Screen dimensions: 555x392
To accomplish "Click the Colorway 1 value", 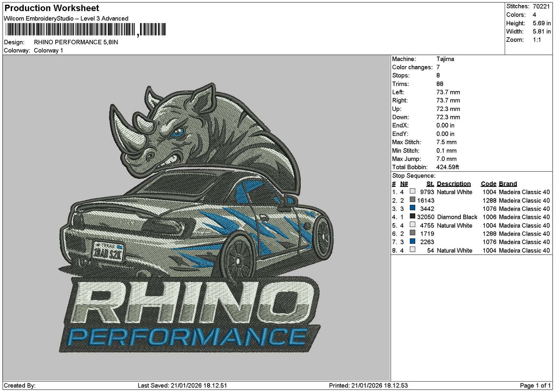I will pyautogui.click(x=48, y=51).
